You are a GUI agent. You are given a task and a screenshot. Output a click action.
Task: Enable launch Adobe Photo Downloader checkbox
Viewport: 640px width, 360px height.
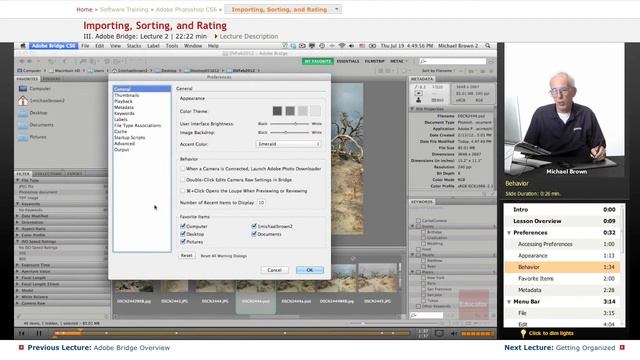click(x=183, y=169)
